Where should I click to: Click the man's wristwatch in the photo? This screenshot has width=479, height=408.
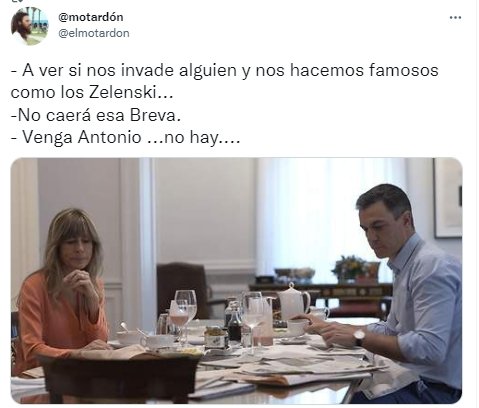359,337
